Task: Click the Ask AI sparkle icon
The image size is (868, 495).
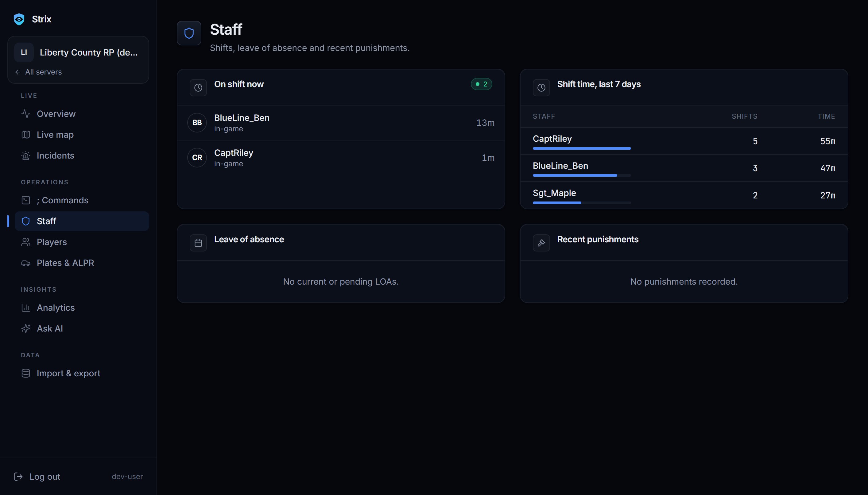Action: [26, 328]
